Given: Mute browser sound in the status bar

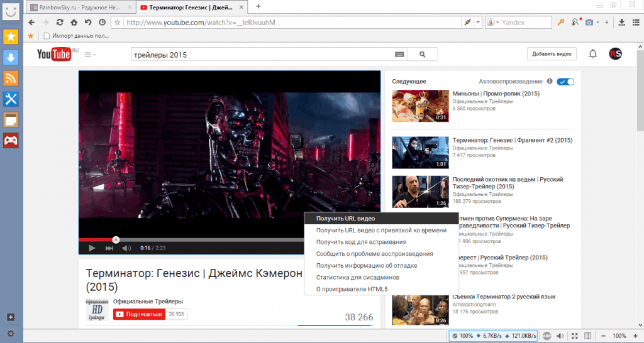Looking at the screenshot, I should 560,335.
